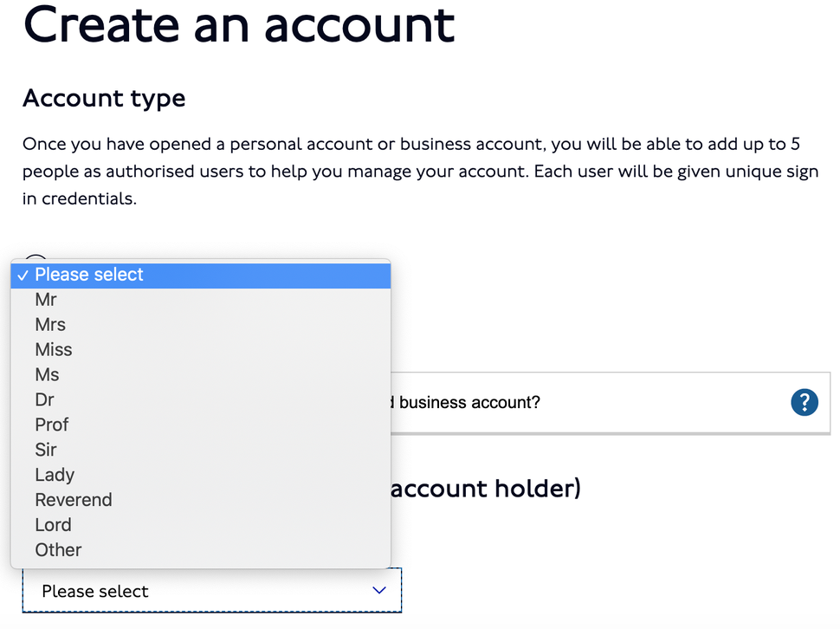Click the Account type subheading
Viewport: 840px width, 629px height.
104,99
